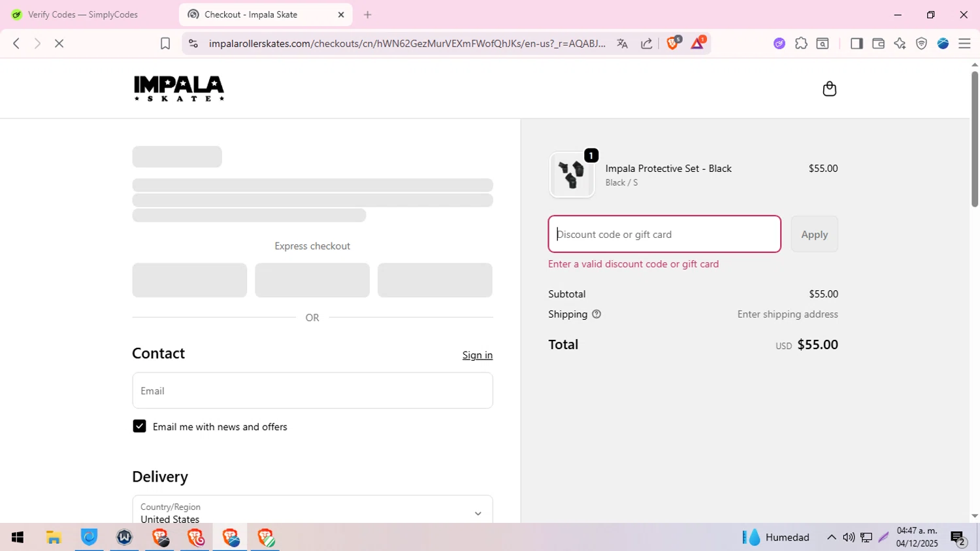Click the share page icon
Screen dimensions: 980x551
coord(646,43)
